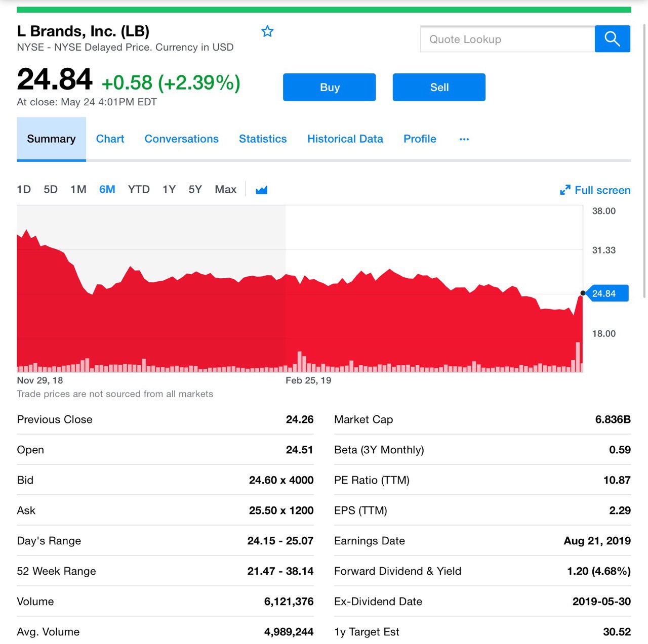Open the Profile tab

click(420, 139)
